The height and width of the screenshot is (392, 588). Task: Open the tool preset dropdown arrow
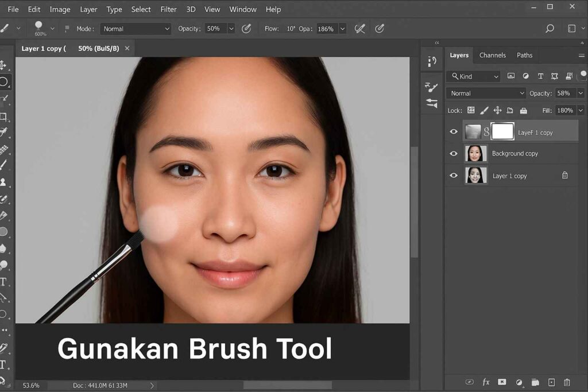point(18,29)
